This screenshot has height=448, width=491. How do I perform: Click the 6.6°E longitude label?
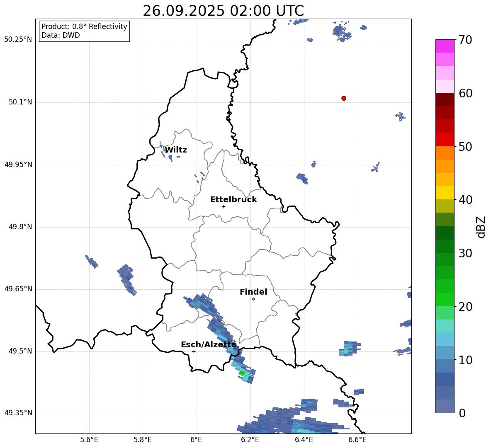click(x=357, y=440)
